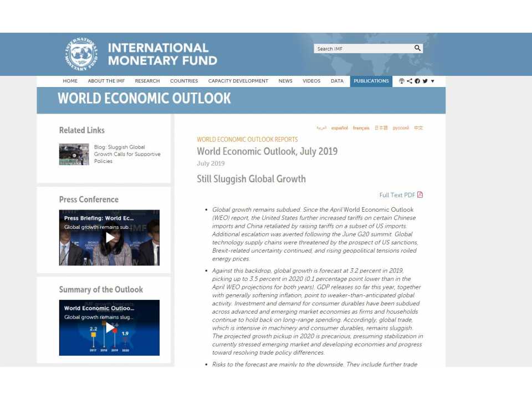Image resolution: width=532 pixels, height=399 pixels.
Task: Click the search magnifier icon
Action: coord(417,48)
